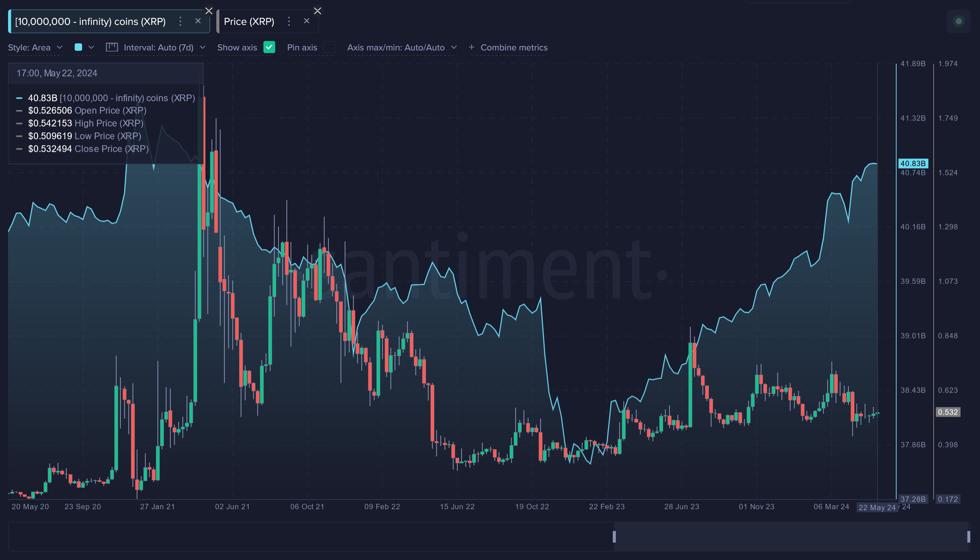Image resolution: width=980 pixels, height=560 pixels.
Task: Open options menu for 10,000,000 - infinity coins metric
Action: [180, 21]
